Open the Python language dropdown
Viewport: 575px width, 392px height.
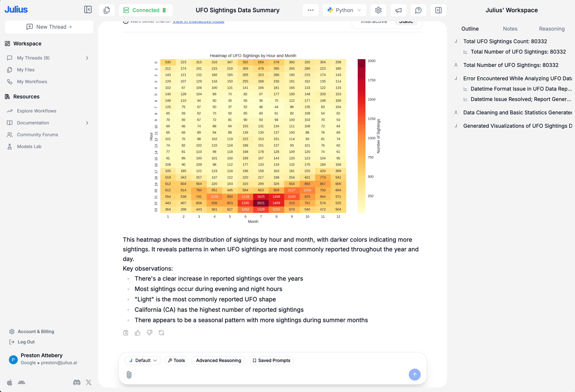click(344, 10)
